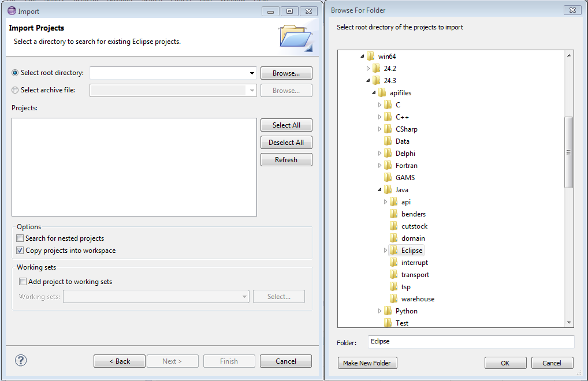Uncheck Copy projects into workspace

(20, 251)
